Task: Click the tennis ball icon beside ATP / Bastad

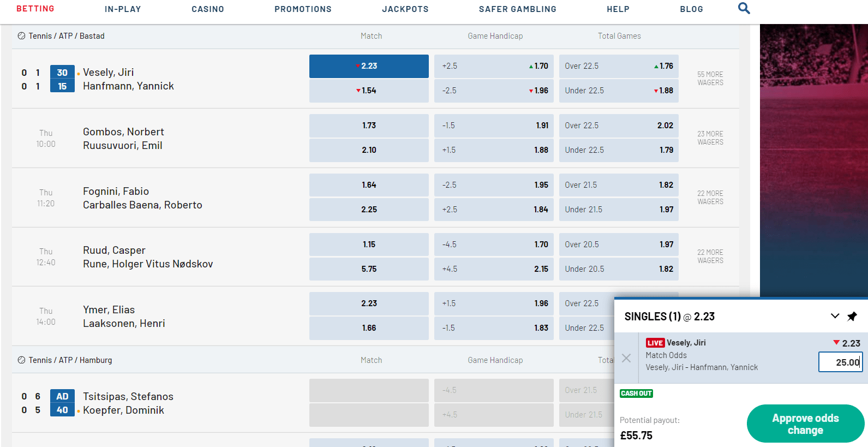Action: tap(21, 36)
